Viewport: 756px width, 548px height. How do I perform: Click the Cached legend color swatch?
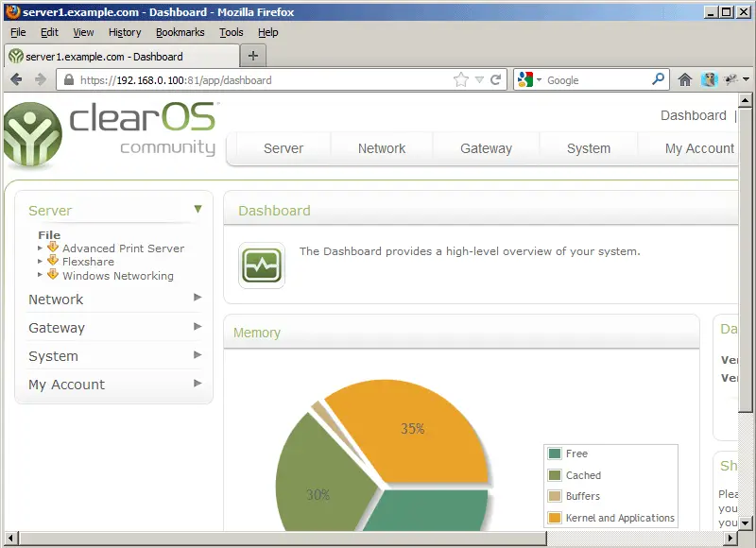[x=555, y=475]
